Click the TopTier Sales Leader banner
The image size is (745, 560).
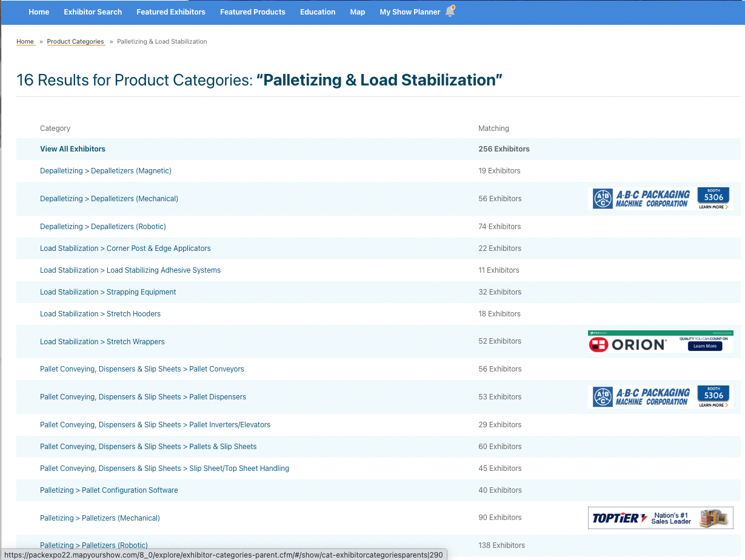coord(661,518)
